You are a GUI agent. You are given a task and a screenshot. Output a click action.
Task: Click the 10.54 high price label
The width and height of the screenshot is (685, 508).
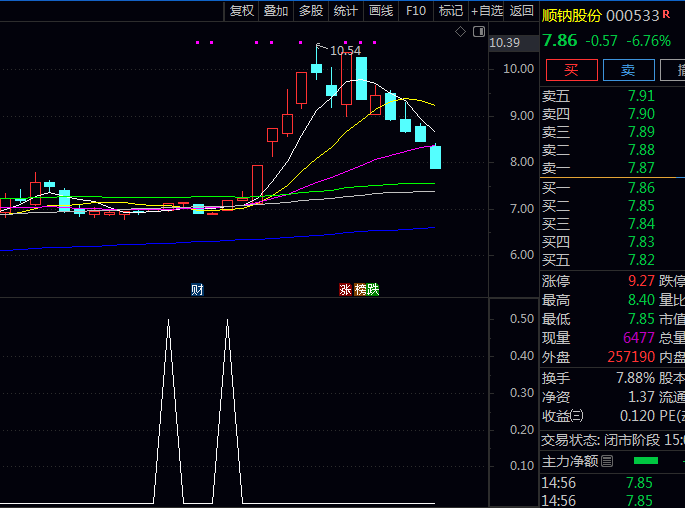tap(345, 50)
